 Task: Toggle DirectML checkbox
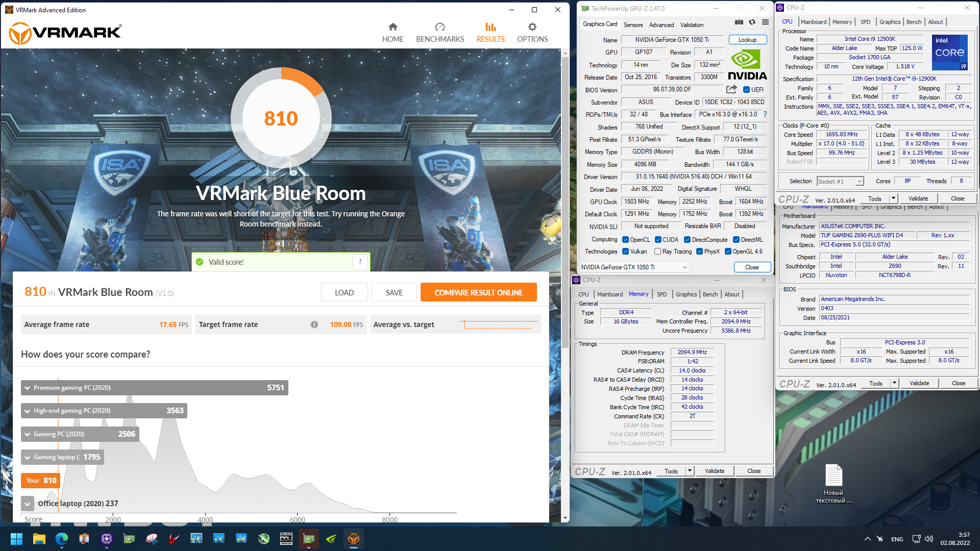click(737, 240)
